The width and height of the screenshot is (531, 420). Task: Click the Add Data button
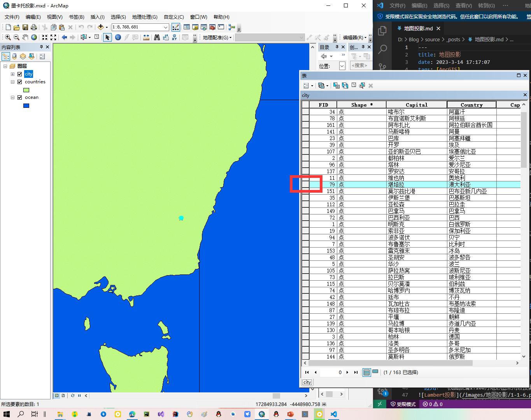click(101, 27)
